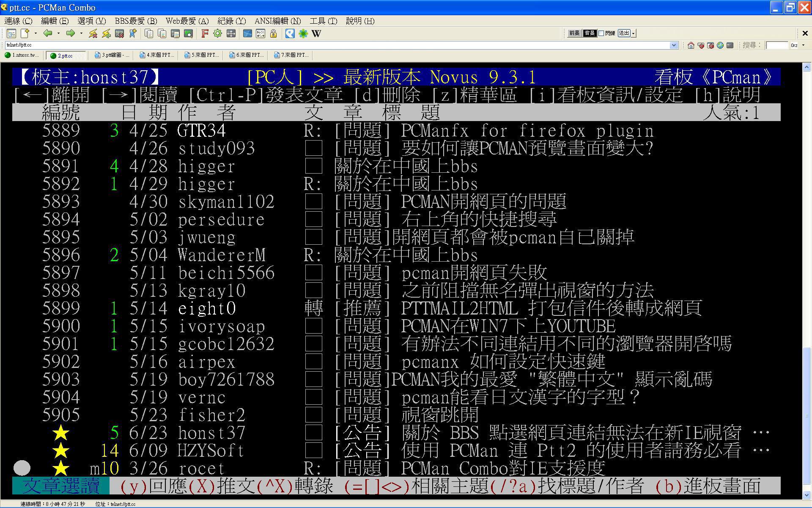
Task: Switch to the 1.ntuccc.tw tab
Action: [22, 55]
